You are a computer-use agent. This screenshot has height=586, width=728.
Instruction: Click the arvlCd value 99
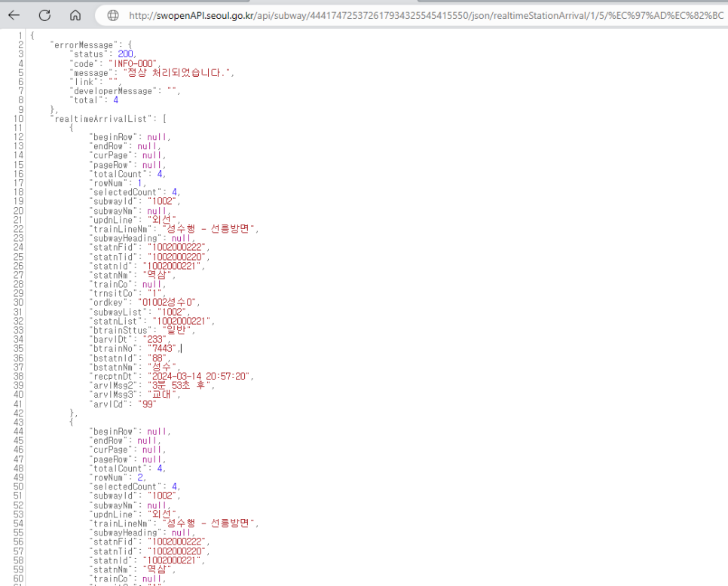click(x=147, y=404)
